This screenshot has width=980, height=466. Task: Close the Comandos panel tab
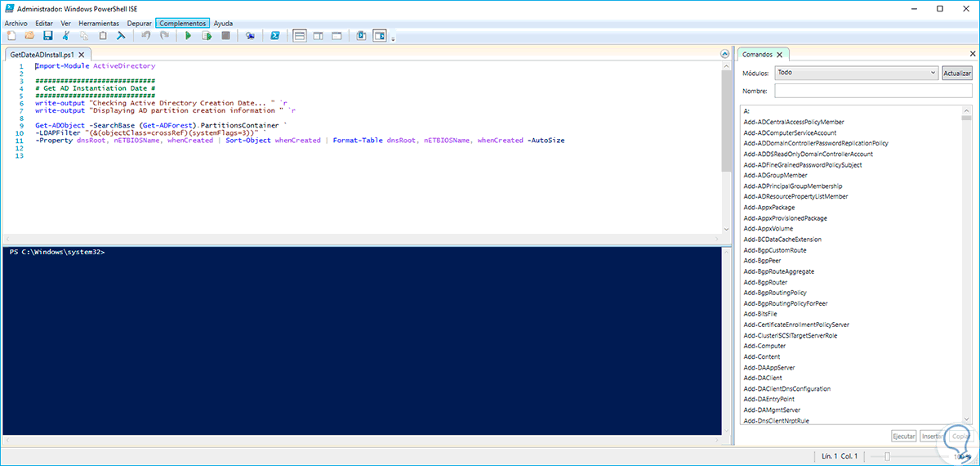[x=779, y=55]
